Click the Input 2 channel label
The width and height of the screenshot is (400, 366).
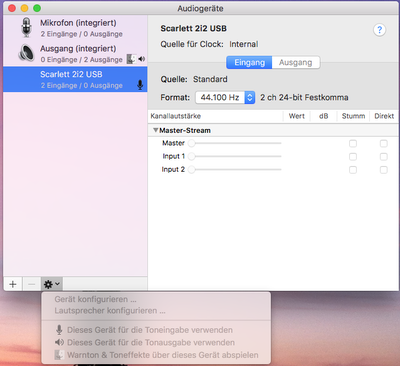point(173,169)
